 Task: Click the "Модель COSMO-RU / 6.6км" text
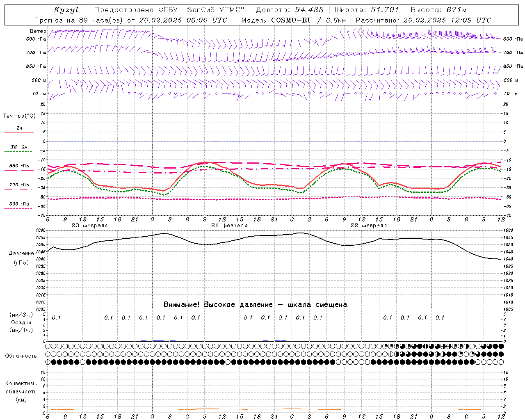coord(293,20)
